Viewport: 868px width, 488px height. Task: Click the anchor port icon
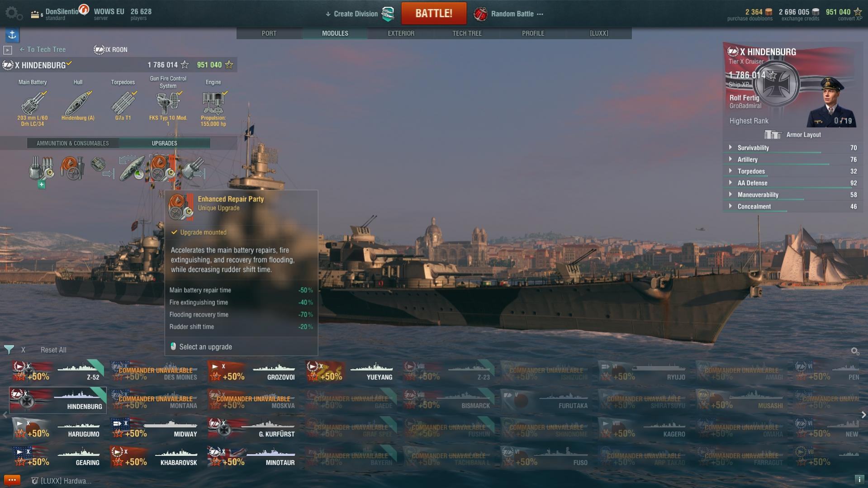pos(12,35)
